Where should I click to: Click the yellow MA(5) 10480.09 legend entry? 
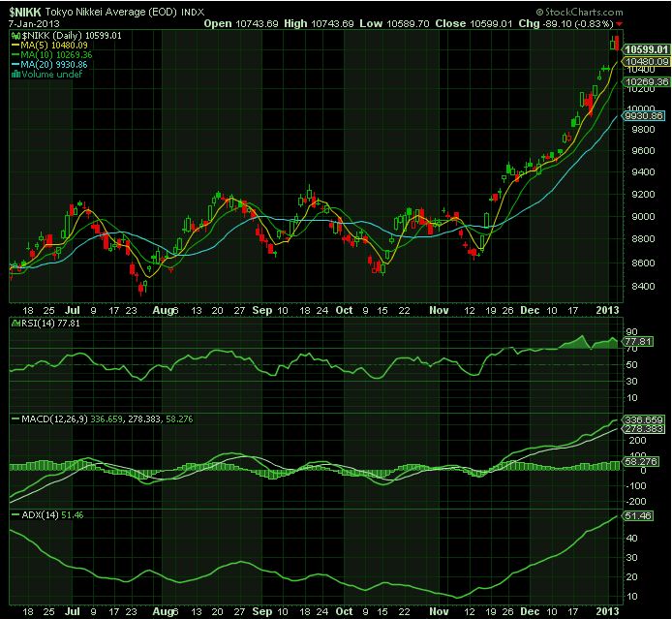(x=49, y=45)
